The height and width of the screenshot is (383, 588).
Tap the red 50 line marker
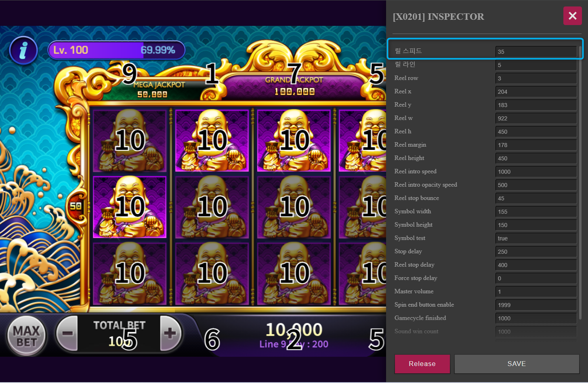pyautogui.click(x=76, y=206)
